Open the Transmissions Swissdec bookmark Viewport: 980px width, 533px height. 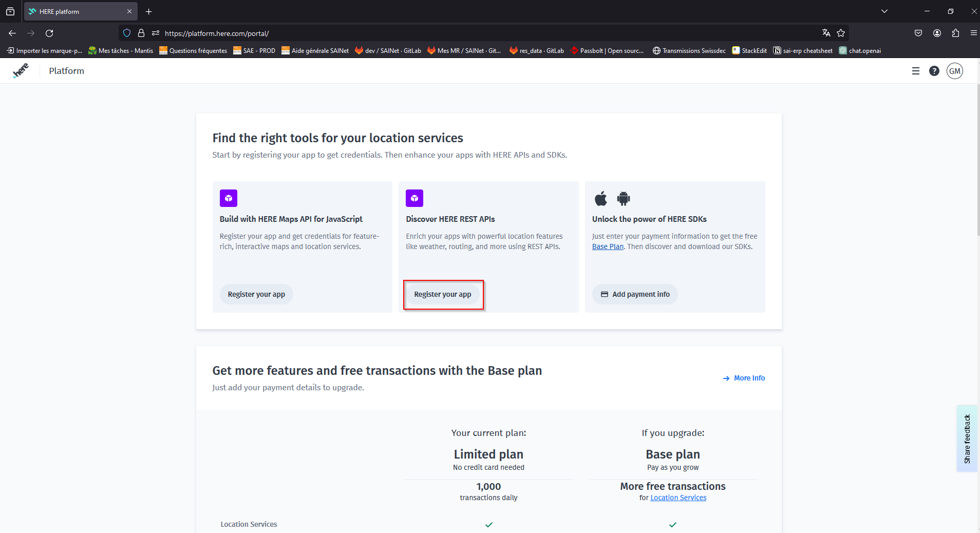pyautogui.click(x=689, y=51)
